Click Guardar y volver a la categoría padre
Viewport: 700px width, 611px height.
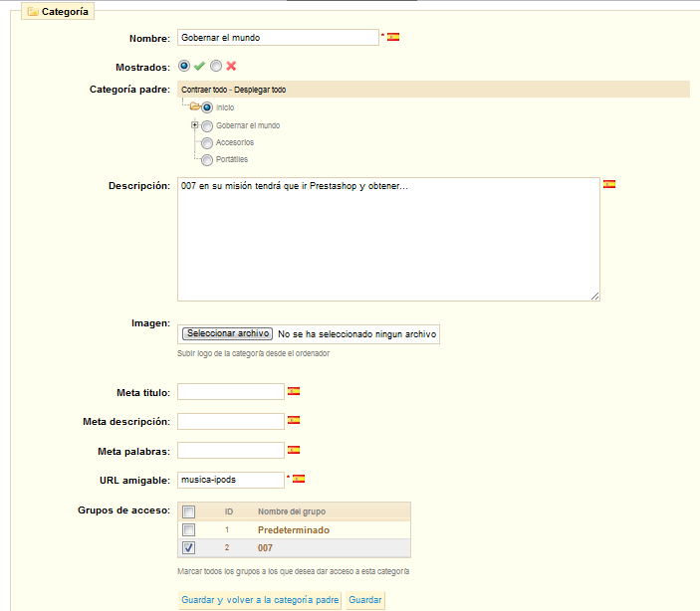click(260, 600)
